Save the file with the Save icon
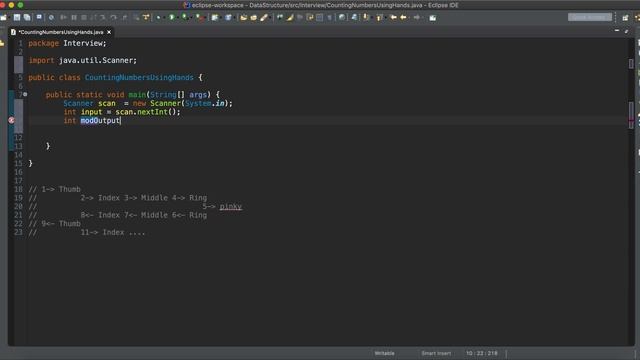This screenshot has height=360, width=640. tap(17, 18)
